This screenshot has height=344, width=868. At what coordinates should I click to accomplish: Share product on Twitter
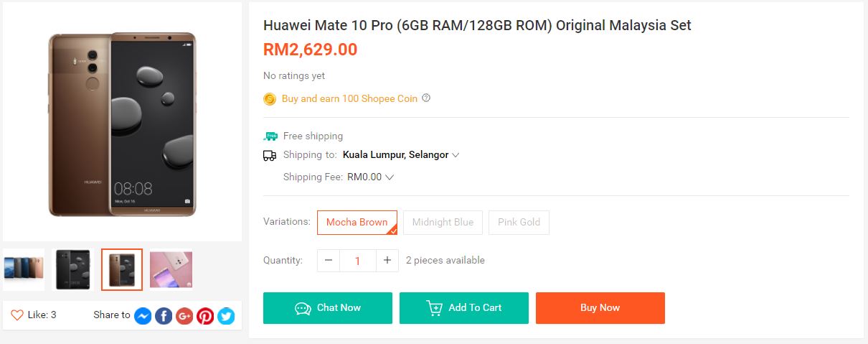click(x=226, y=315)
